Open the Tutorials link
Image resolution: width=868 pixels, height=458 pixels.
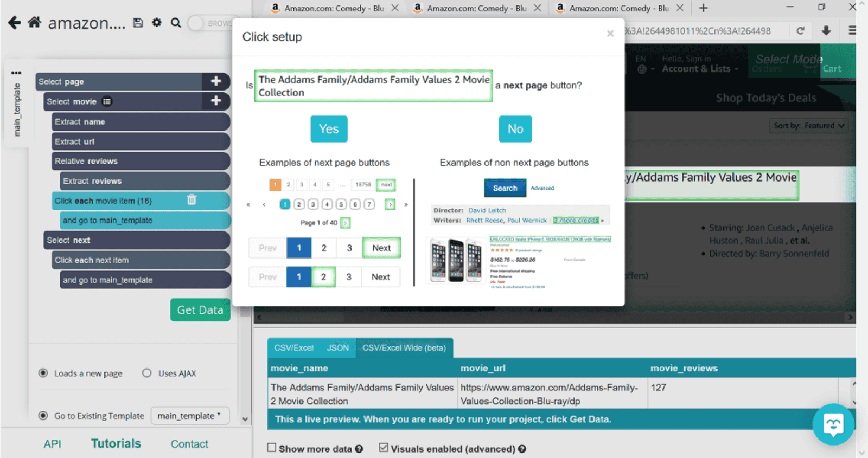click(x=116, y=443)
